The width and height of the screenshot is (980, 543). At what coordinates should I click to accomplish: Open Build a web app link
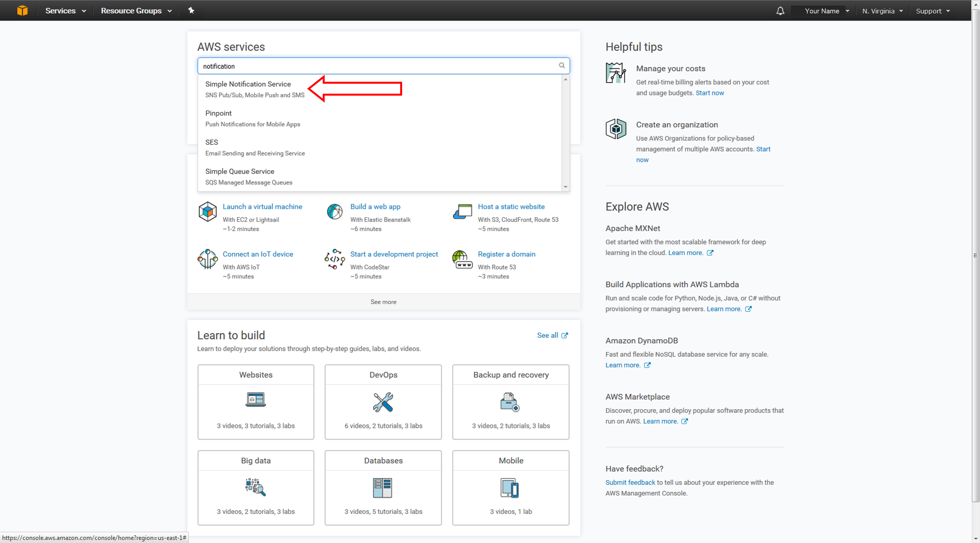point(375,206)
